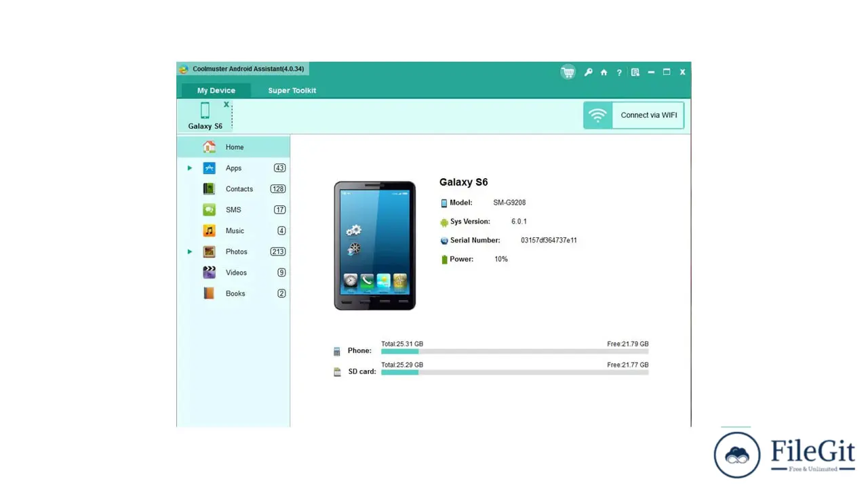Click the SMS chat bubble icon
Viewport: 868px width, 488px height.
[x=210, y=210]
